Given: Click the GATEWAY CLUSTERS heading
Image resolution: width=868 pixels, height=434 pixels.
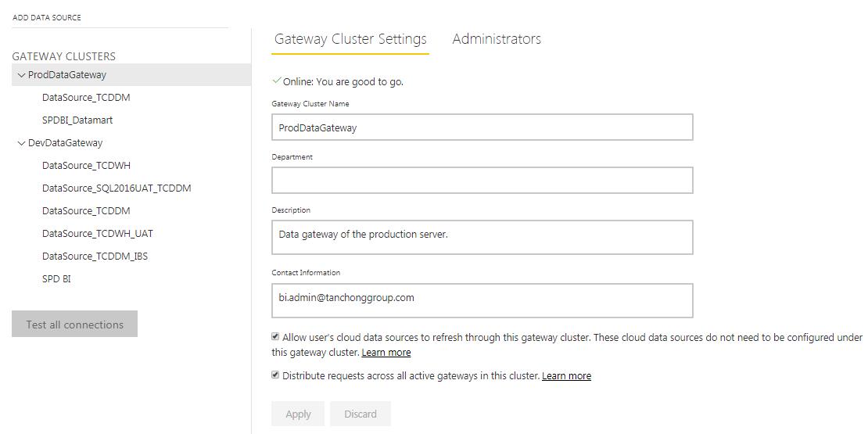Looking at the screenshot, I should pyautogui.click(x=63, y=56).
